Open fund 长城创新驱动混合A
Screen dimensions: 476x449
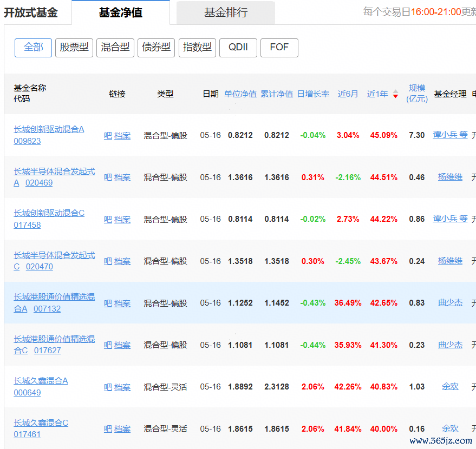pos(49,129)
